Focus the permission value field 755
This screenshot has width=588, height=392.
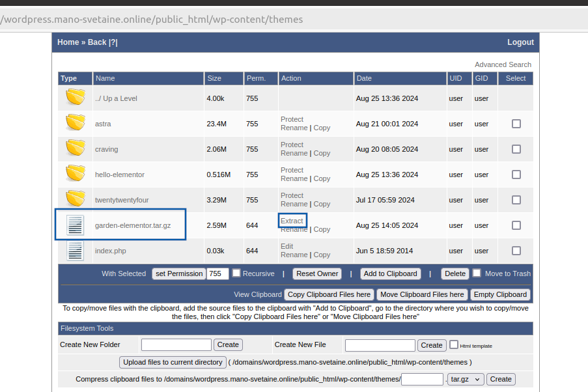click(x=217, y=274)
